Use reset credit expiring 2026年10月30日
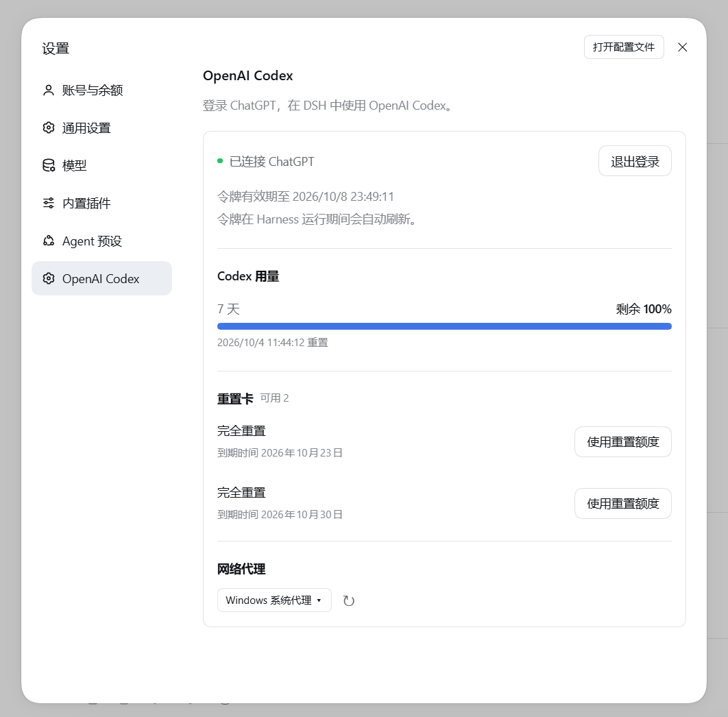Image resolution: width=728 pixels, height=717 pixels. pyautogui.click(x=622, y=503)
